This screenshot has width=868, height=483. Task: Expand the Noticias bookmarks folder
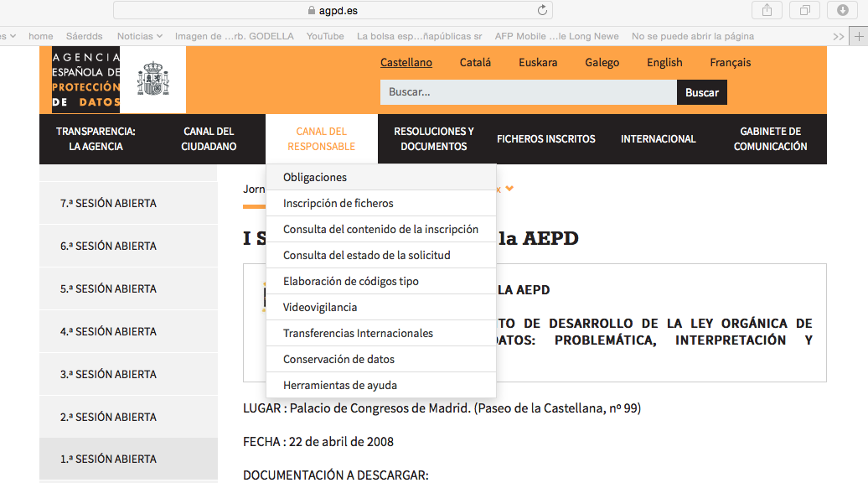pos(139,36)
